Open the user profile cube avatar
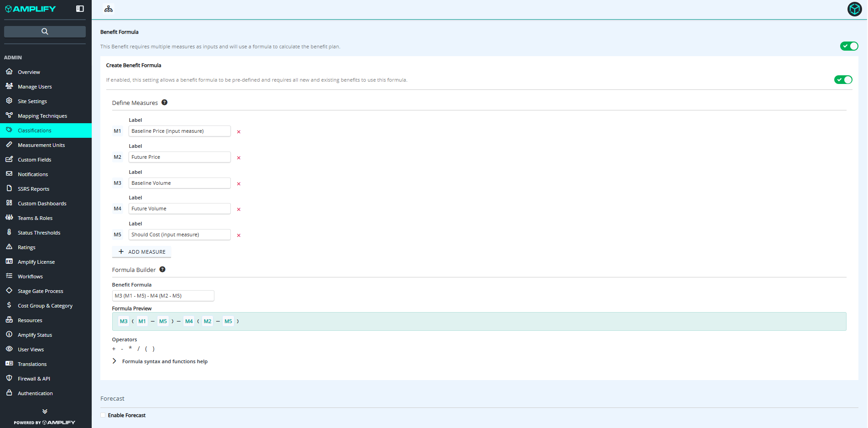 tap(854, 9)
